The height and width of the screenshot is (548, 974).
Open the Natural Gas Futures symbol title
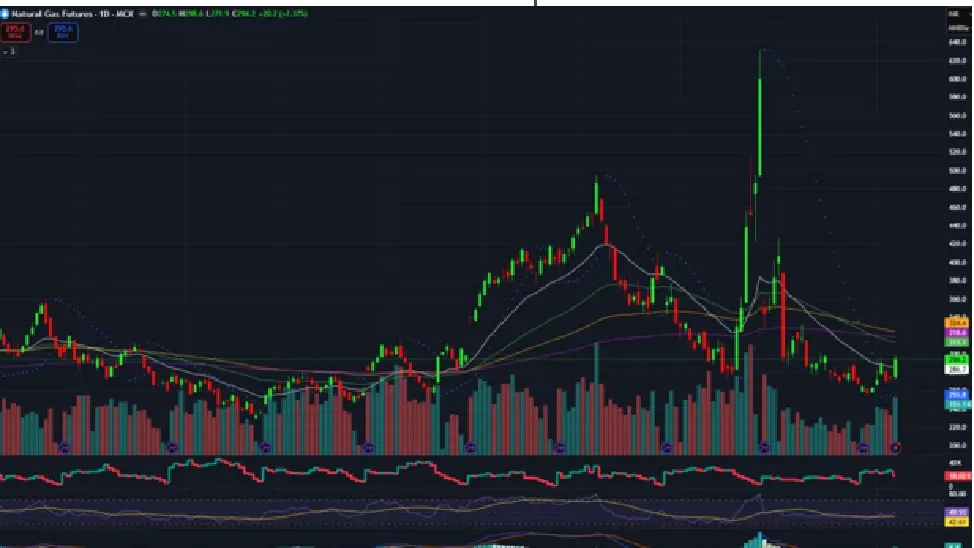tap(52, 14)
